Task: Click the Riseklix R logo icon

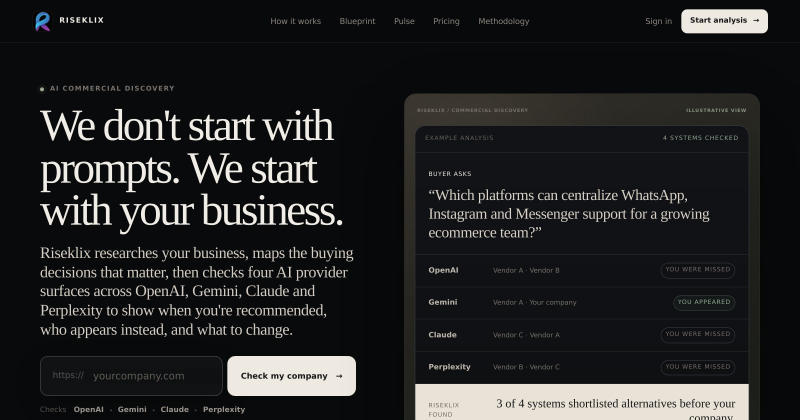Action: coord(43,21)
